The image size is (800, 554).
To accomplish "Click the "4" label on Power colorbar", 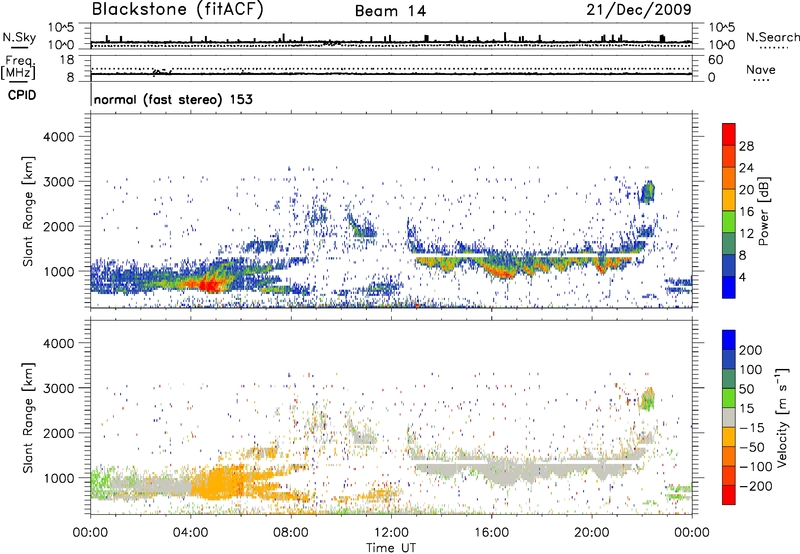I will (743, 277).
